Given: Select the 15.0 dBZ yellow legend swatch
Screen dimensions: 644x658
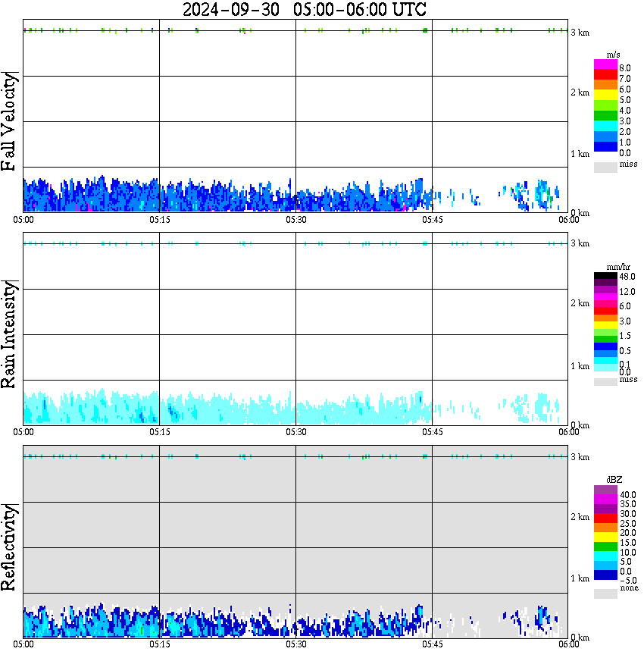Looking at the screenshot, I should coord(605,537).
